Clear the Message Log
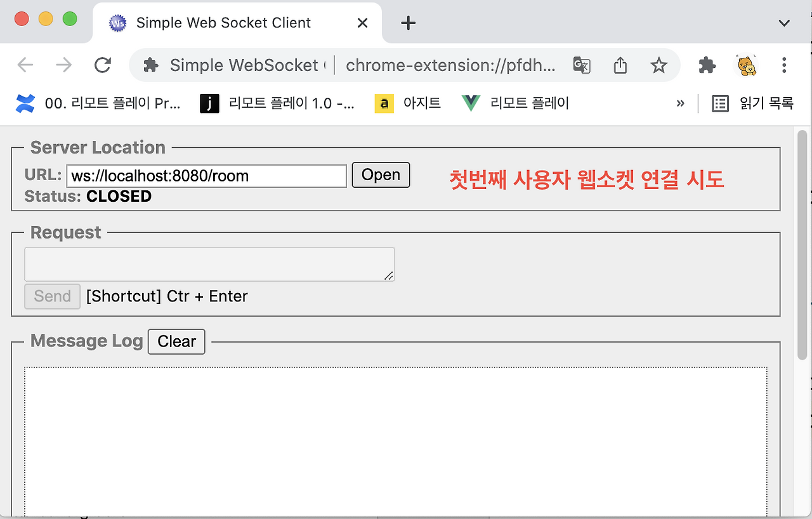 point(176,341)
